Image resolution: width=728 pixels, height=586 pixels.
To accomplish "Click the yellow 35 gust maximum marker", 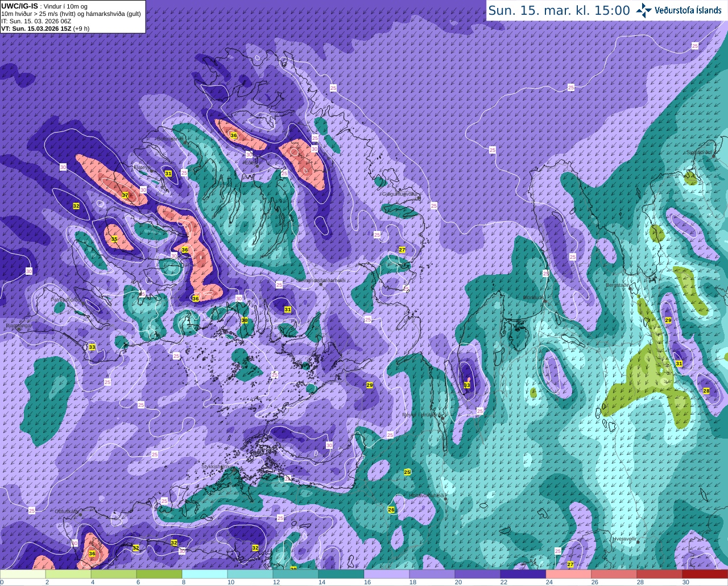I will [114, 239].
